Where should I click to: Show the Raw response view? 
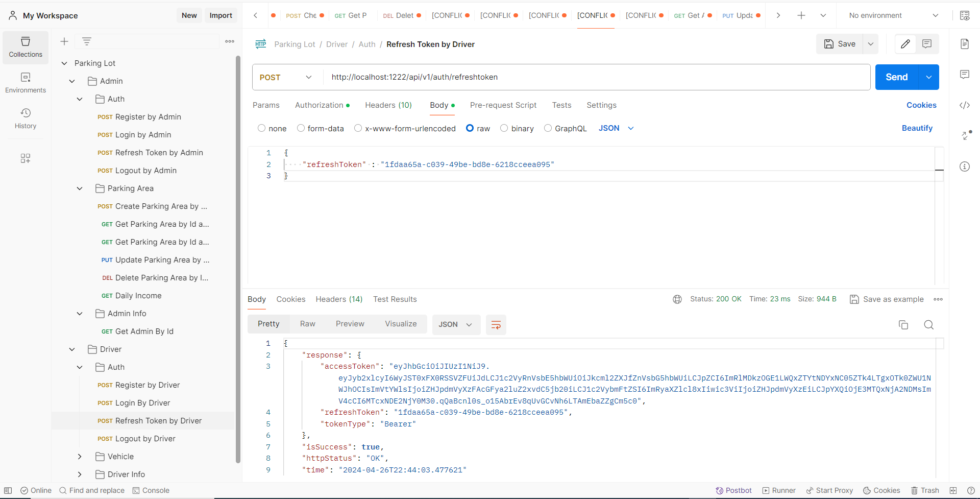[308, 324]
